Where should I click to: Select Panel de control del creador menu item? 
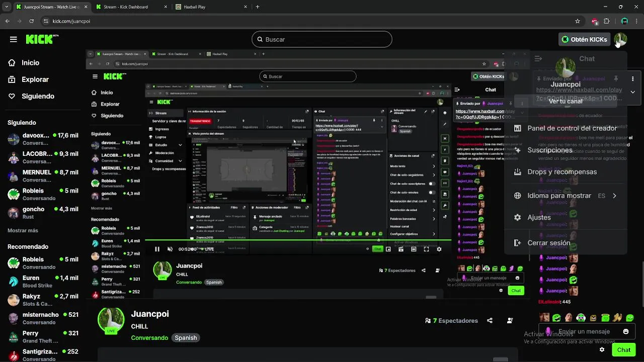point(566,128)
